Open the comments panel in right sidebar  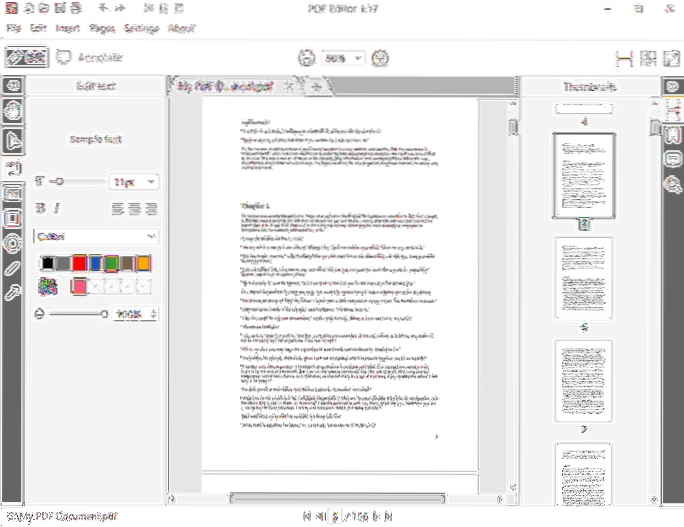[672, 159]
